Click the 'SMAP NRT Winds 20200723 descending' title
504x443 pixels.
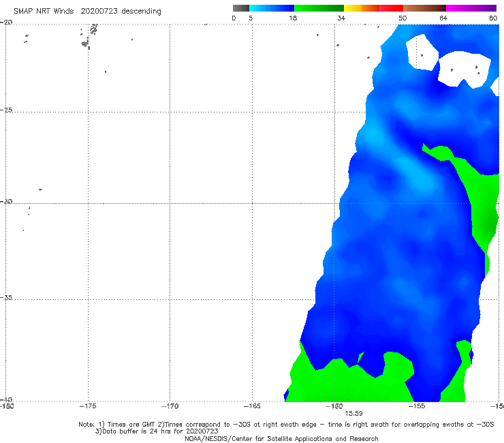pos(87,11)
